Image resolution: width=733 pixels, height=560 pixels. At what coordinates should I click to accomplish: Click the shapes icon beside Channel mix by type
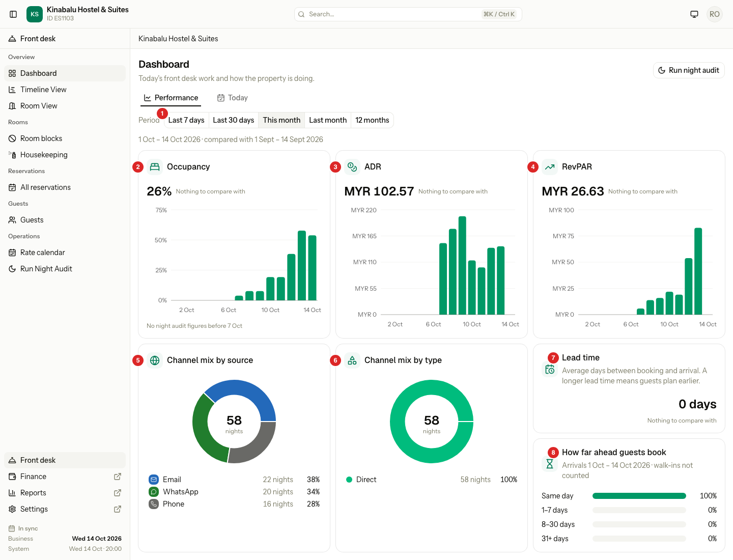pos(352,360)
